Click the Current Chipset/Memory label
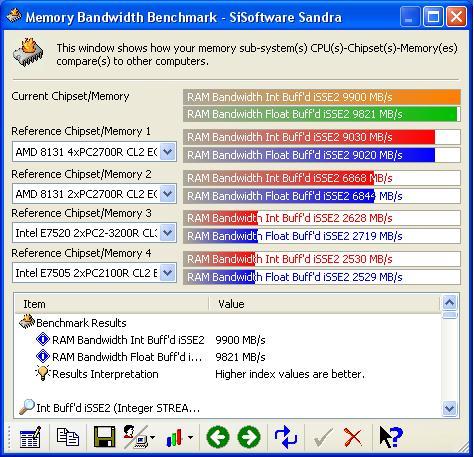This screenshot has width=474, height=457. tap(70, 96)
